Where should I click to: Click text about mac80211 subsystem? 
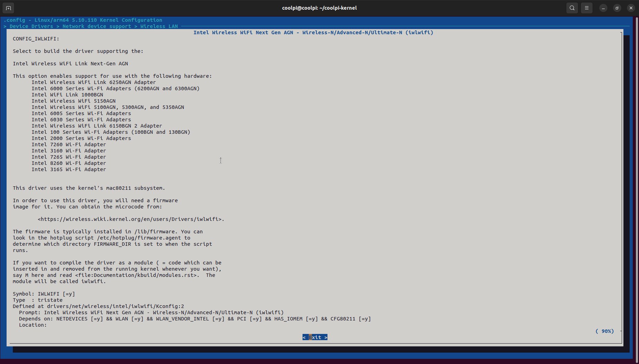point(89,188)
